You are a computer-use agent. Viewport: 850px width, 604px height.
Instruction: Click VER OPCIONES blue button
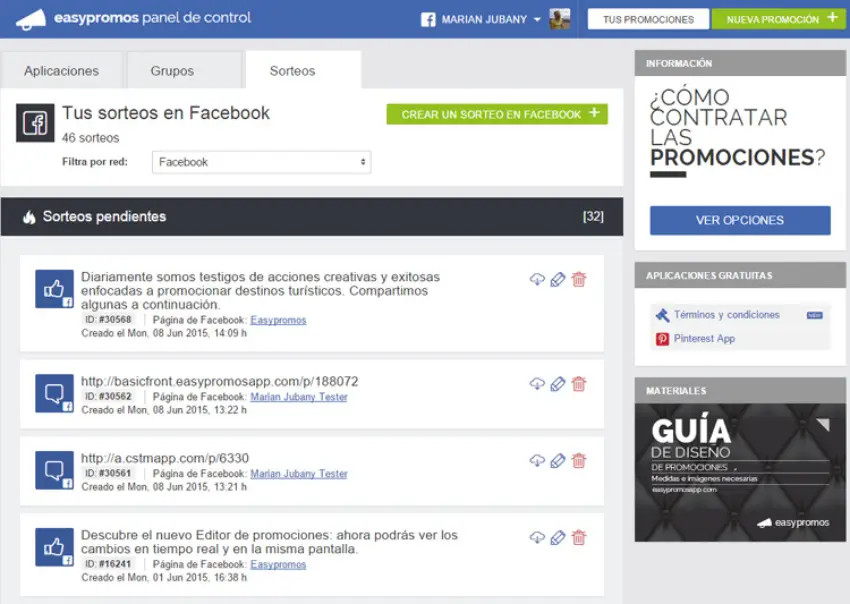(740, 220)
